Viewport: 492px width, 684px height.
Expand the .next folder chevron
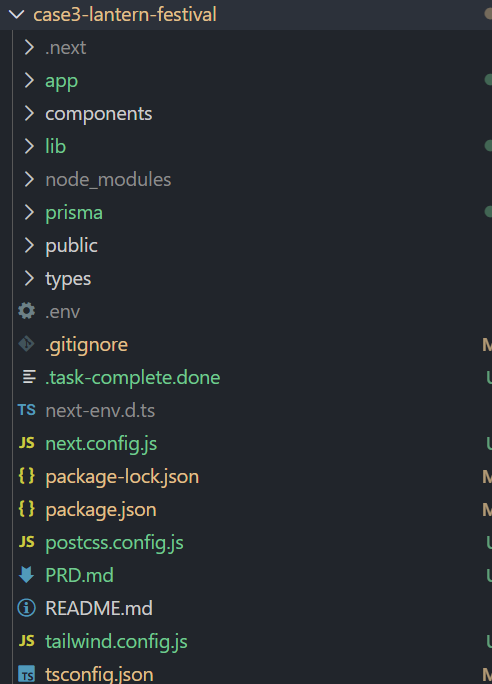(x=29, y=48)
